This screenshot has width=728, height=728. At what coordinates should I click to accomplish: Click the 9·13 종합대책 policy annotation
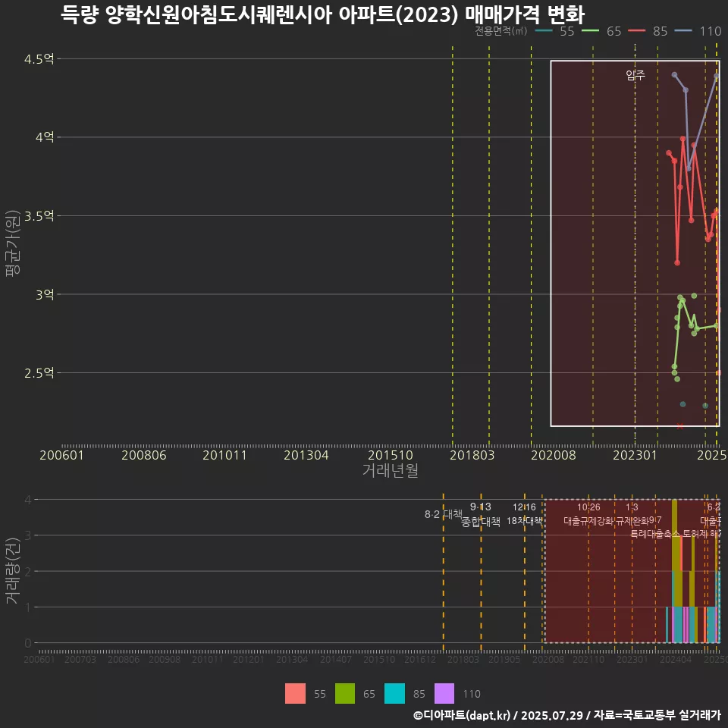tap(481, 514)
